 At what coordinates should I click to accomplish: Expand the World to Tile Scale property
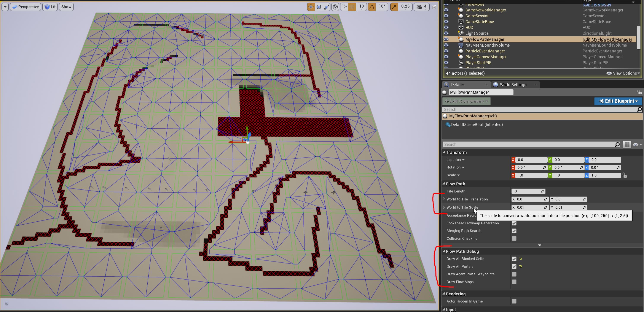click(x=444, y=207)
